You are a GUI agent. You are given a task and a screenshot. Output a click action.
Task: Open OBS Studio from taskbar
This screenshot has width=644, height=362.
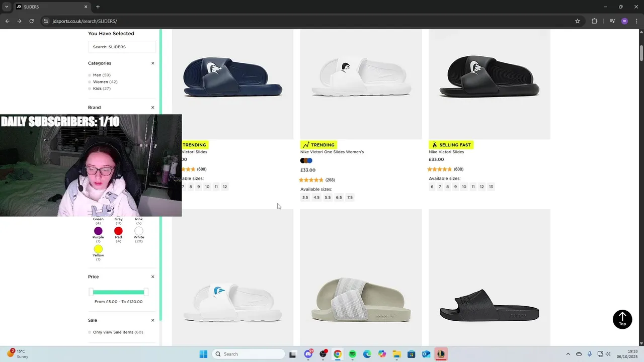(x=323, y=354)
